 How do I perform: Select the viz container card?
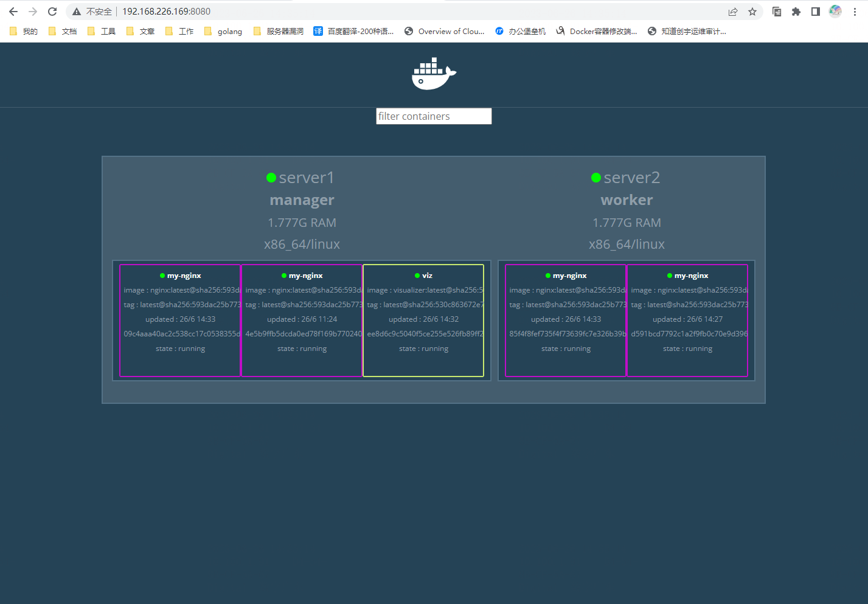pos(423,320)
